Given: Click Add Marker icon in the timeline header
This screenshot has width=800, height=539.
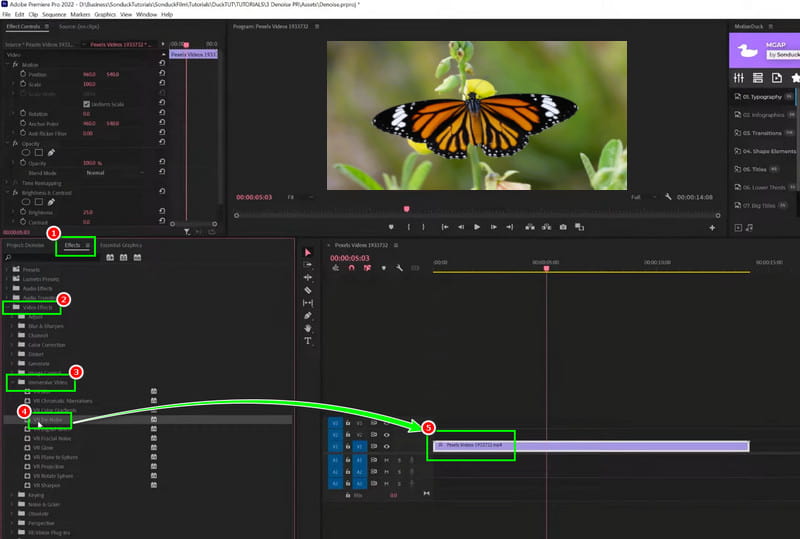Looking at the screenshot, I should click(384, 268).
